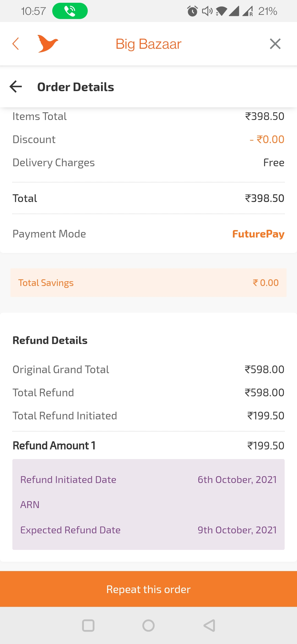This screenshot has height=644, width=297.
Task: Close the Big Bazaar page
Action: [x=275, y=44]
